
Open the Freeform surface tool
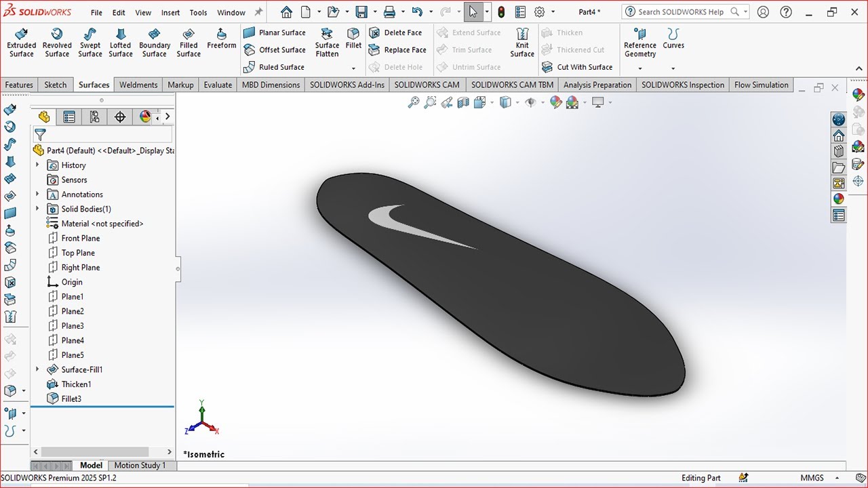(x=222, y=39)
